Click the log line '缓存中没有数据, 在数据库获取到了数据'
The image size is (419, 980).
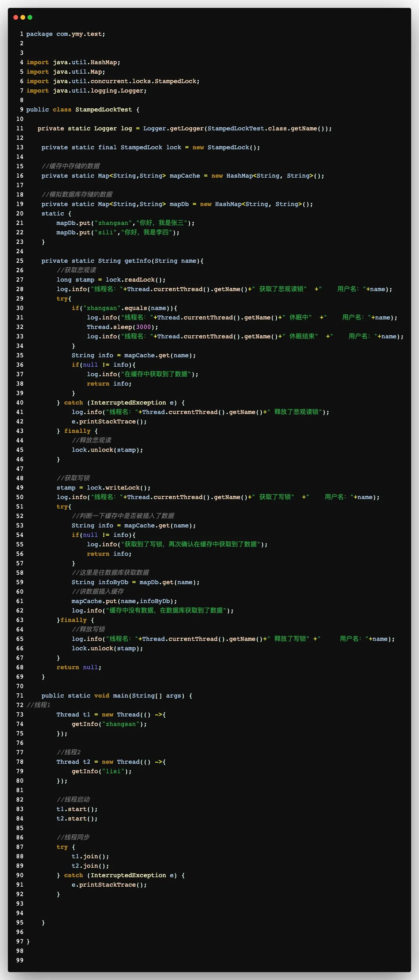point(153,611)
